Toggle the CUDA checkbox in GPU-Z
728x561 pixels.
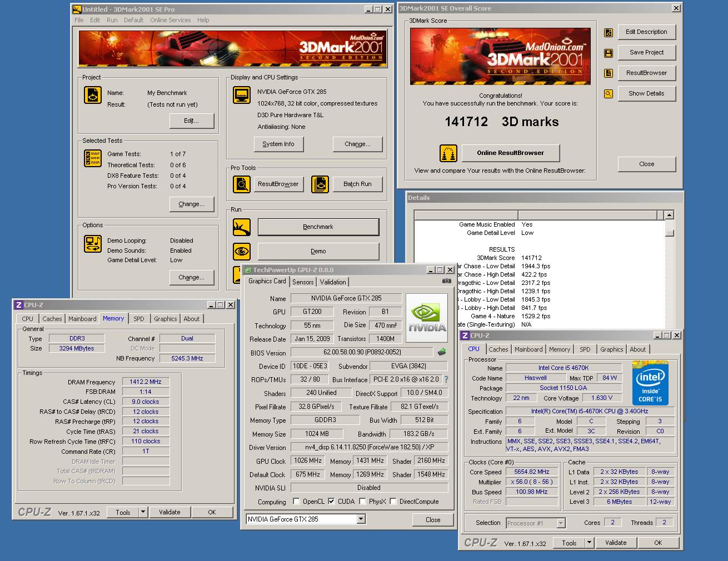click(332, 502)
